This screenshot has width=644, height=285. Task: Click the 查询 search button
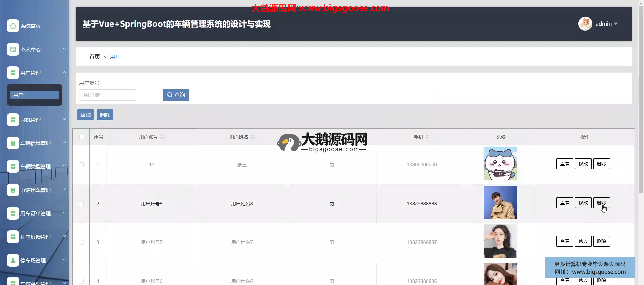point(176,95)
